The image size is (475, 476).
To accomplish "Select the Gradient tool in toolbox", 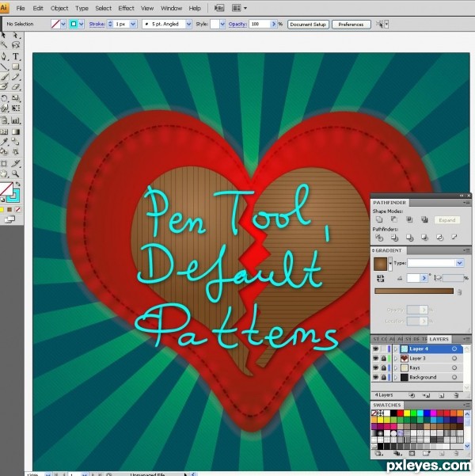I will pyautogui.click(x=16, y=131).
